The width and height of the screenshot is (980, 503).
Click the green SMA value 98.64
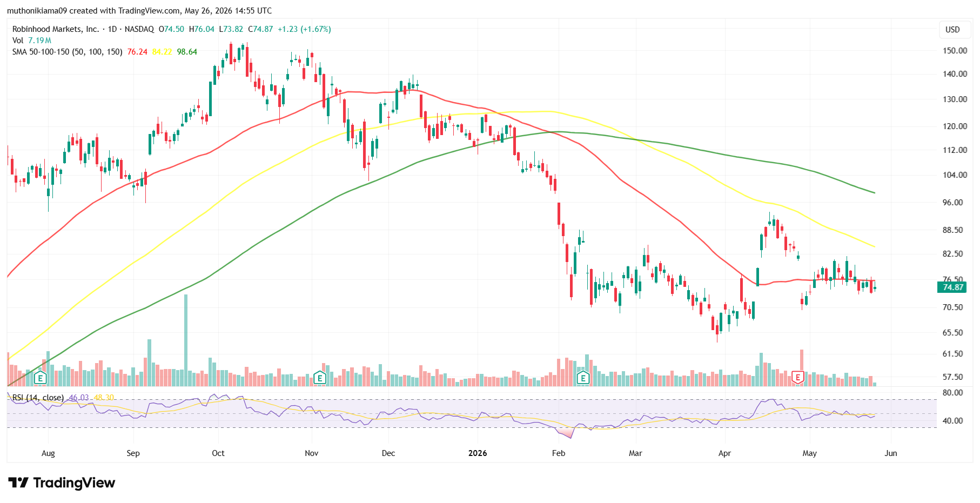click(x=187, y=52)
